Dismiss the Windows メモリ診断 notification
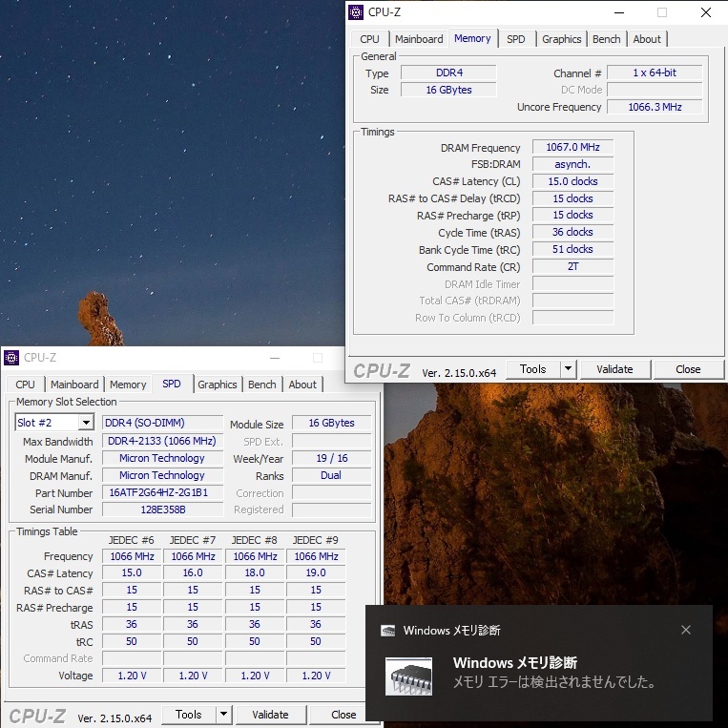The height and width of the screenshot is (728, 728). (x=686, y=630)
